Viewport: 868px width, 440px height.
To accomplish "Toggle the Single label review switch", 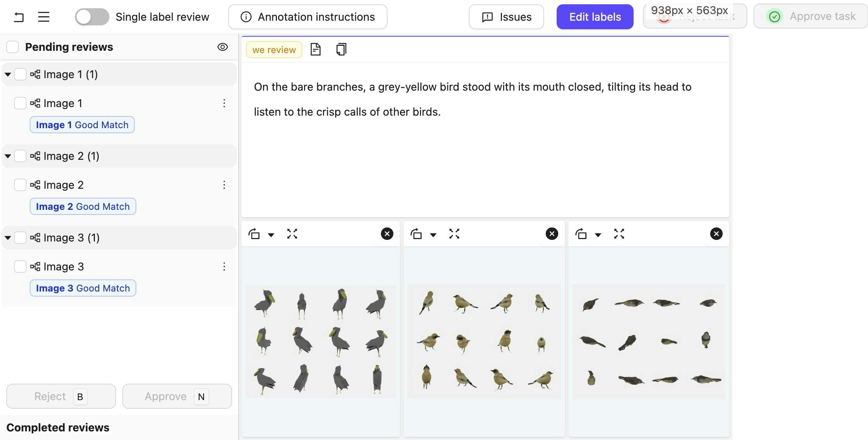I will (92, 17).
